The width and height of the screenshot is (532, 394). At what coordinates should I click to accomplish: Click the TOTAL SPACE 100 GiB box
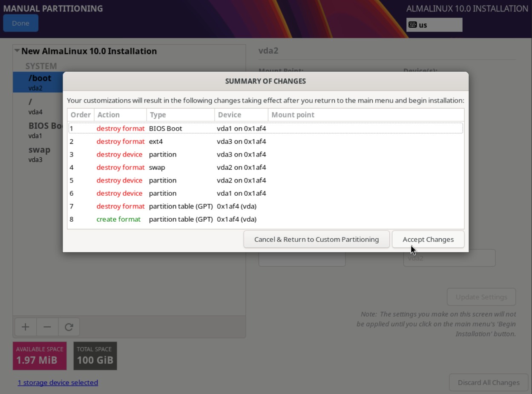coord(95,356)
